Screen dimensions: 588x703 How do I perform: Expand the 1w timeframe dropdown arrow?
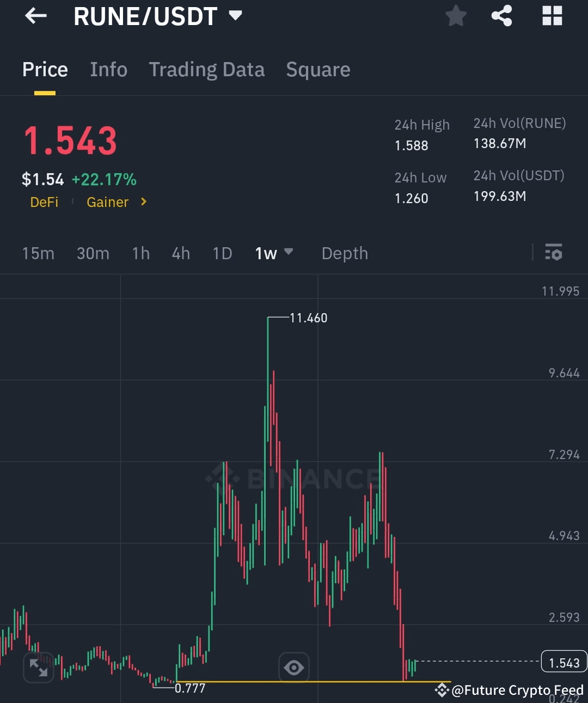tap(289, 253)
